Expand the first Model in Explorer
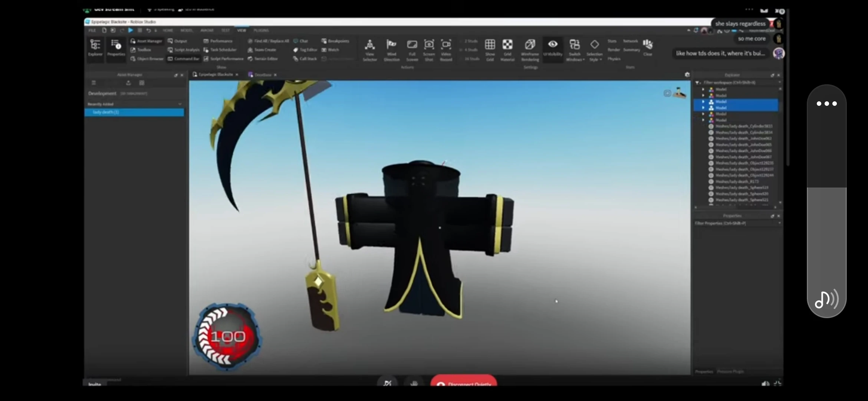Viewport: 868px width, 401px height. pyautogui.click(x=703, y=89)
